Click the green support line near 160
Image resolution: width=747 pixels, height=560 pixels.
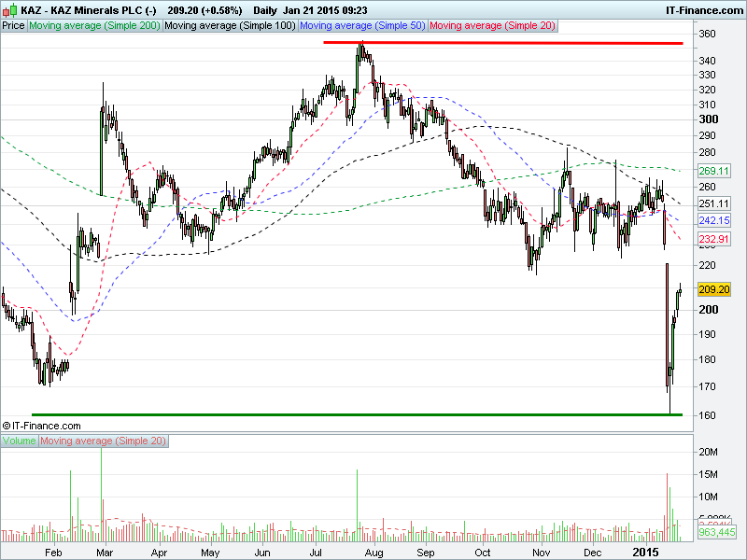[355, 414]
